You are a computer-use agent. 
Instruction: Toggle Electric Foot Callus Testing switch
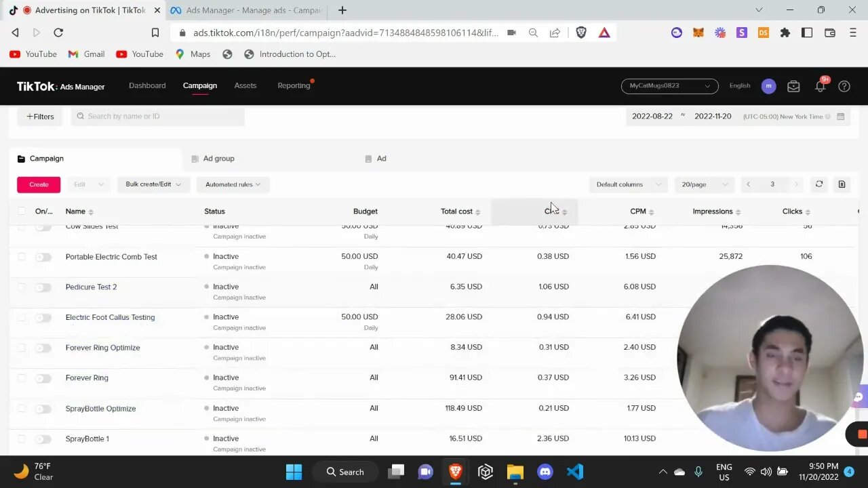(x=43, y=318)
